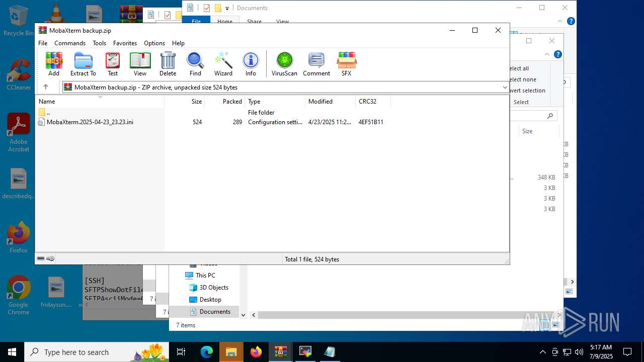Click the Delete trash can icon
644x362 pixels.
[x=168, y=64]
